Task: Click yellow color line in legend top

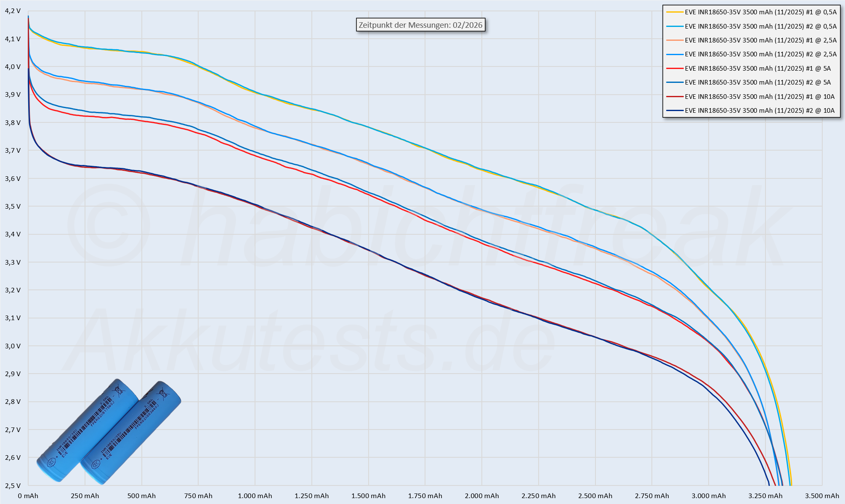Action: [674, 12]
